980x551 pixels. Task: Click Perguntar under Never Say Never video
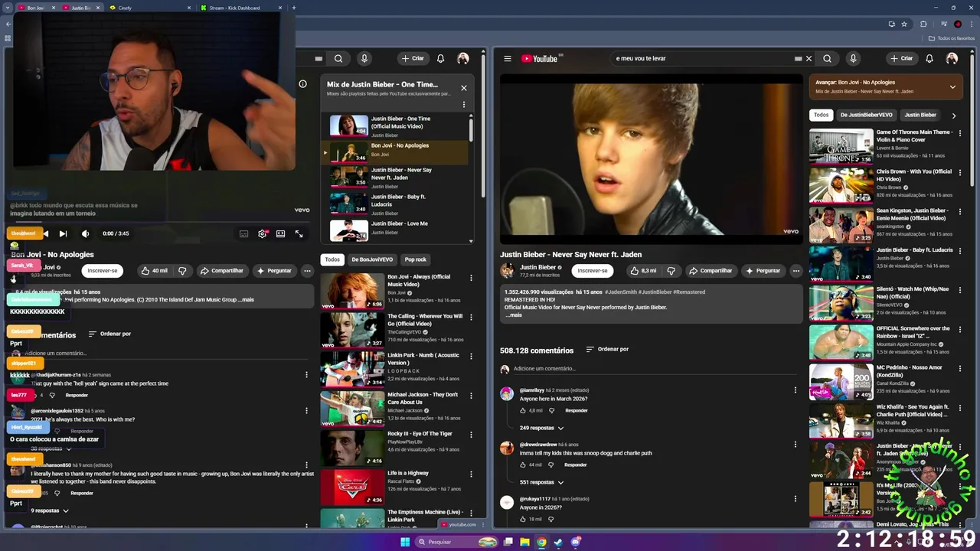[763, 271]
